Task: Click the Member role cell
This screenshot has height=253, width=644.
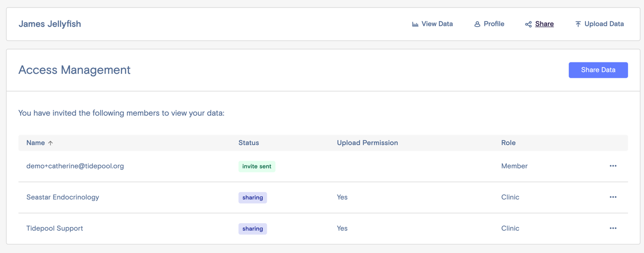Action: click(x=514, y=166)
